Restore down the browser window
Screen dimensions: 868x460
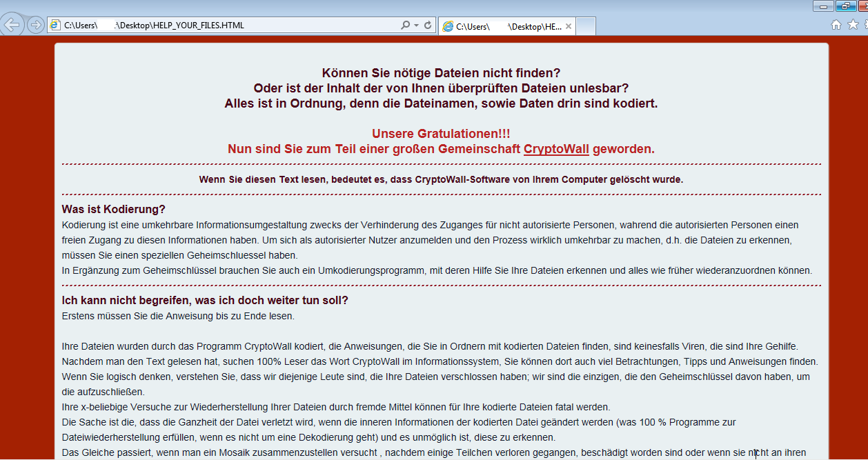click(845, 6)
